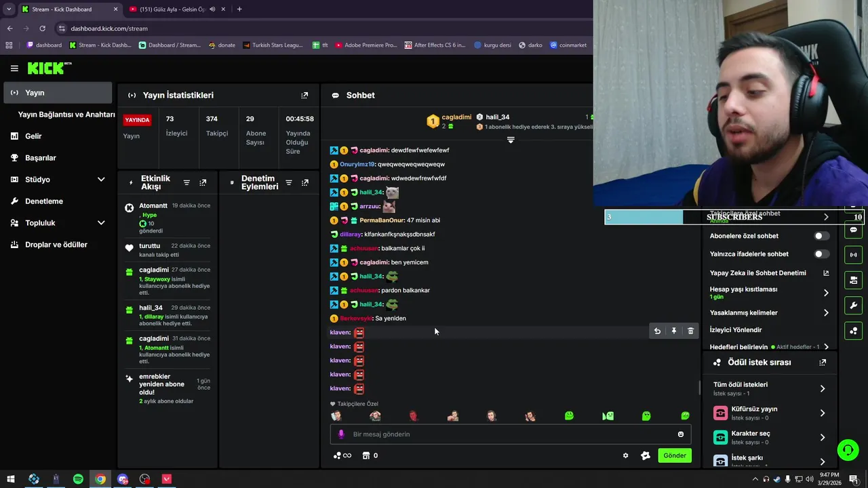Open Tüm ödül istekleri list
Screen dimensions: 868x488
769,388
